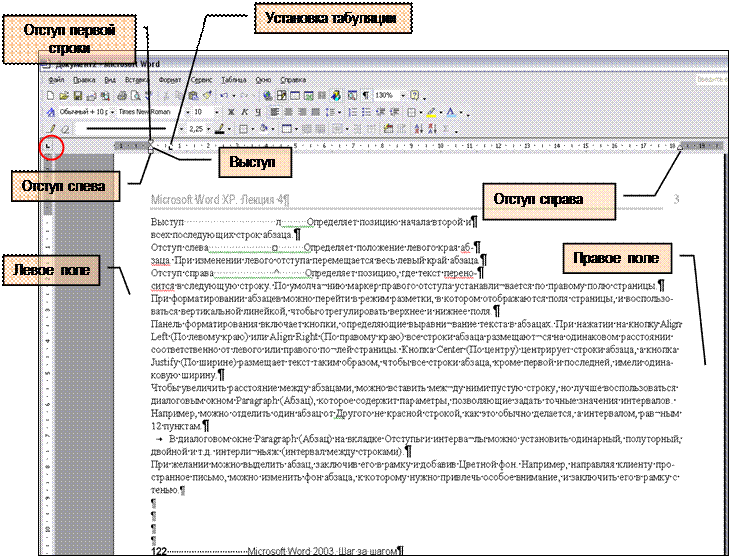Split the table cells
This screenshot has height=556, width=729.
pos(320,129)
